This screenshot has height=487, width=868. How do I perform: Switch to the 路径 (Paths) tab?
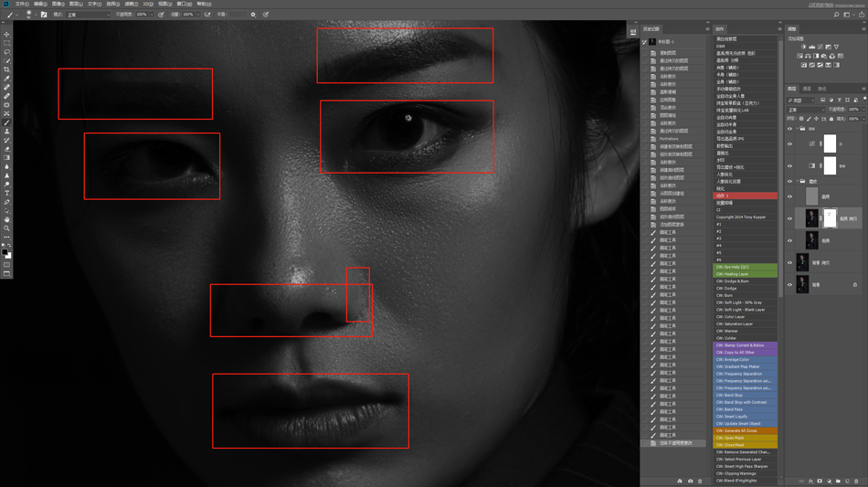[x=821, y=89]
